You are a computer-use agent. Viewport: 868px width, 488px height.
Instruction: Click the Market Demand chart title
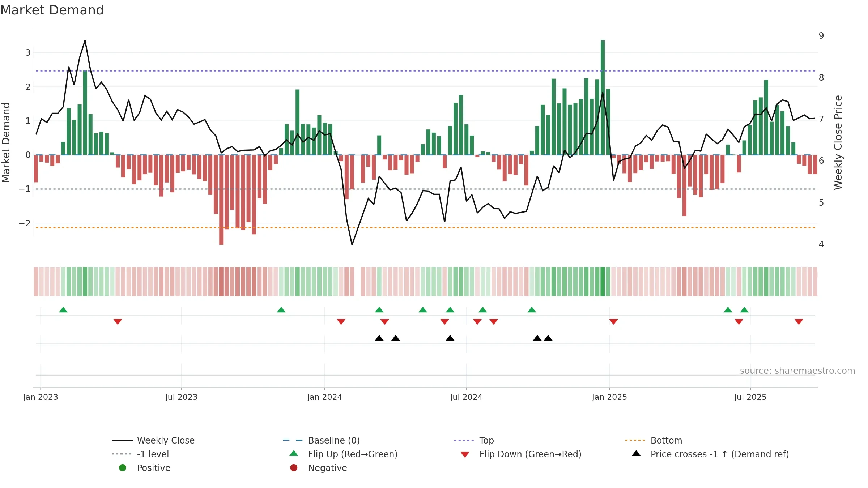point(52,10)
